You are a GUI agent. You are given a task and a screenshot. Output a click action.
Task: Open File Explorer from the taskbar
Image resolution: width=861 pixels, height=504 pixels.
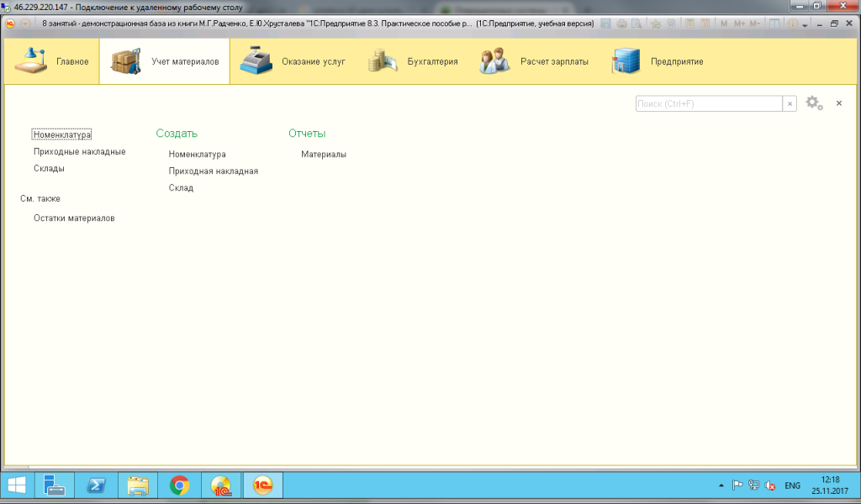coord(138,486)
